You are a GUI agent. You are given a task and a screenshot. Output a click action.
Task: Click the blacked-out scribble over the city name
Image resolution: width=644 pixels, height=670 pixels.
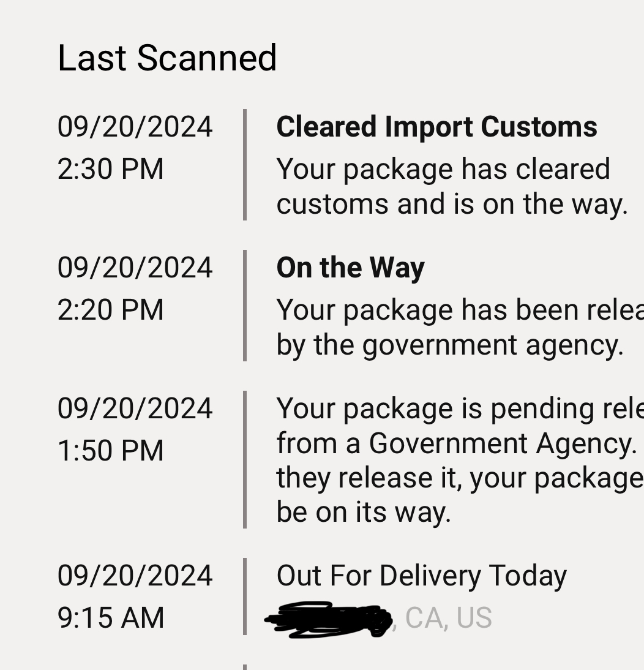click(328, 619)
